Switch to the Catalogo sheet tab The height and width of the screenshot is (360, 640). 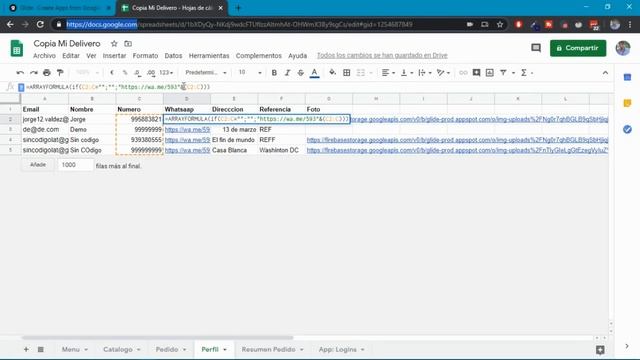[x=118, y=349]
